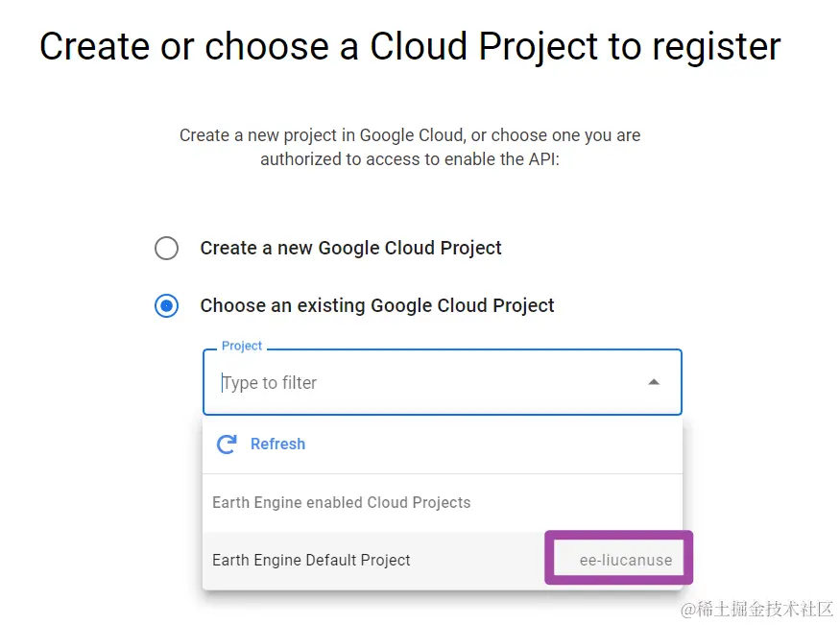
Task: Click the 'Create a new Google Cloud Project' label
Action: click(350, 248)
